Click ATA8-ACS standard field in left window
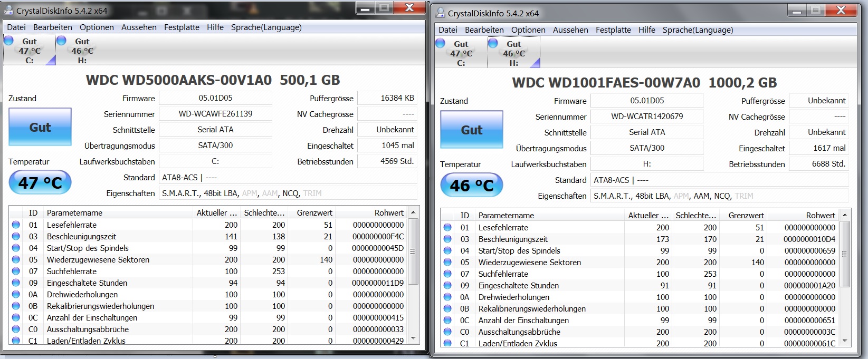The width and height of the screenshot is (868, 359). click(288, 178)
